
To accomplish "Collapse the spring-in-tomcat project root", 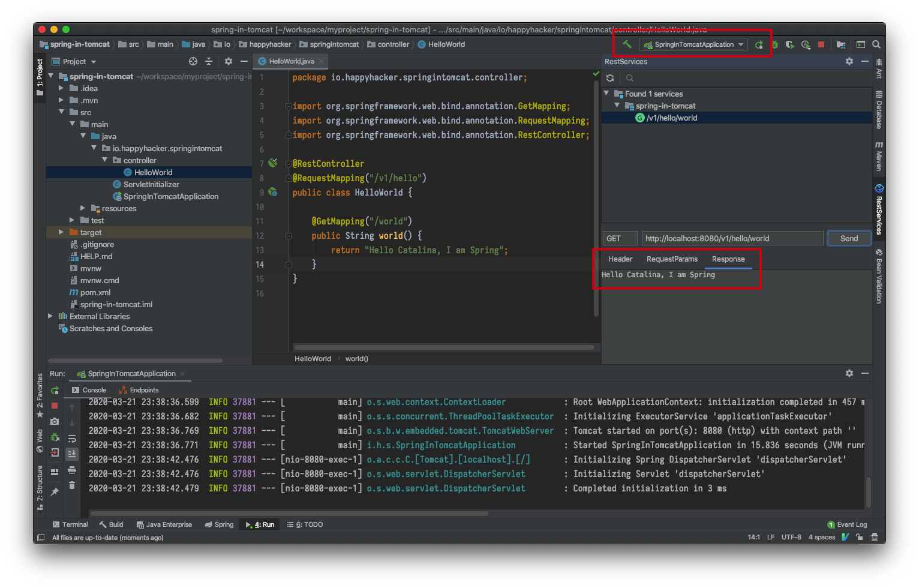I will 51,76.
